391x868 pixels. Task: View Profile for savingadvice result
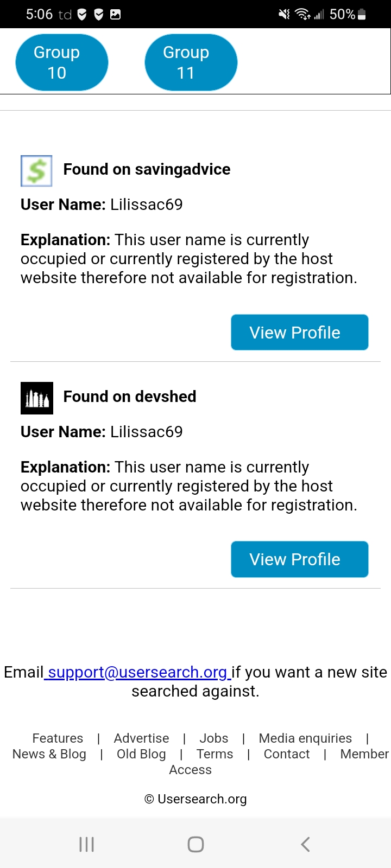click(300, 333)
